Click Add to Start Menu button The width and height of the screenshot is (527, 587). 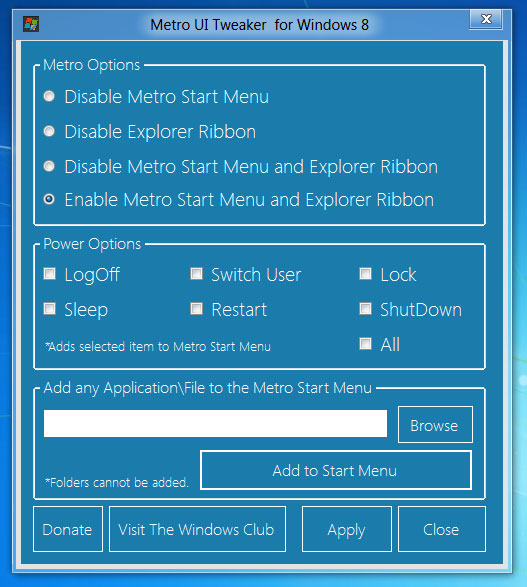click(336, 470)
